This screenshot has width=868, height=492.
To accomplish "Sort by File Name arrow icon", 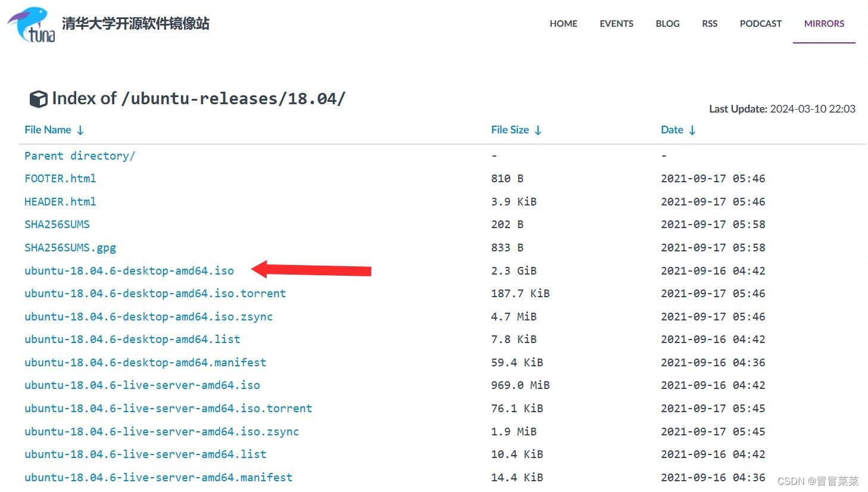I will [80, 130].
